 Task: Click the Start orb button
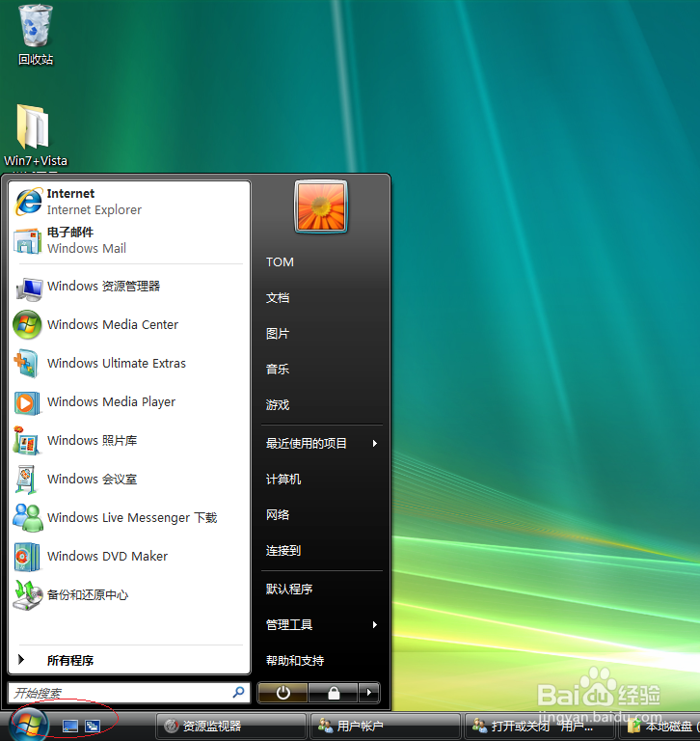[x=29, y=725]
